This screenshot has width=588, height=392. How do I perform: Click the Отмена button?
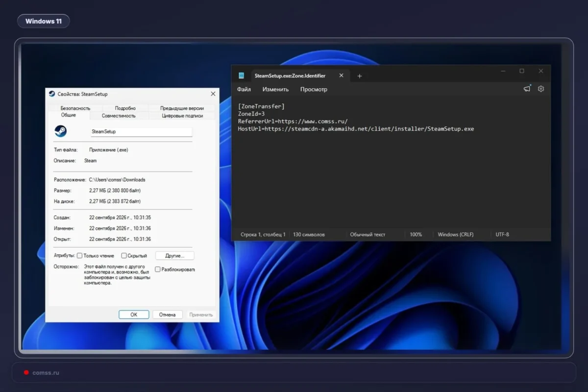[x=167, y=315]
